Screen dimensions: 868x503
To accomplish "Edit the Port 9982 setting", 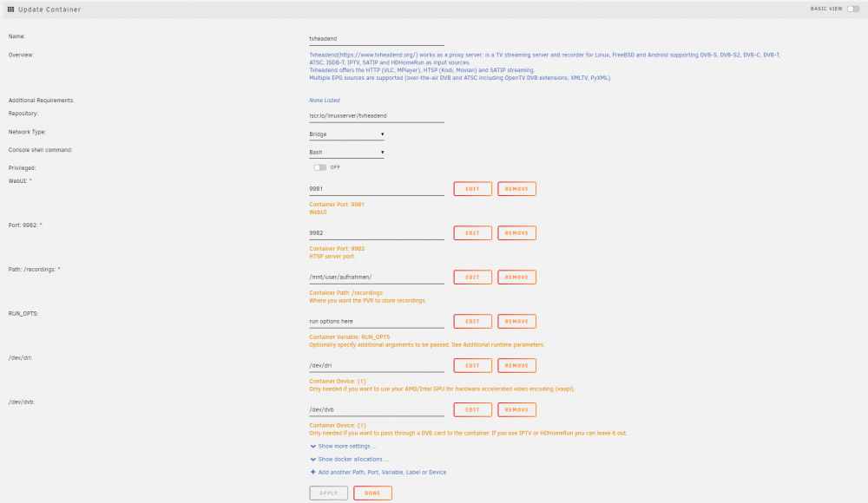I will coord(473,233).
